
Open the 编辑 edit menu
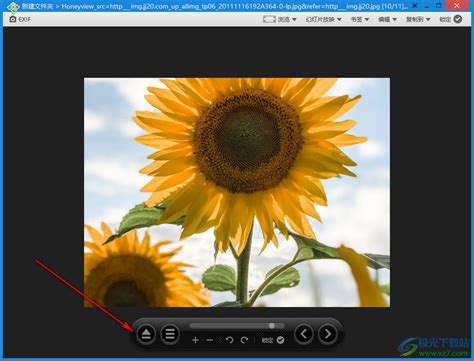pos(387,19)
